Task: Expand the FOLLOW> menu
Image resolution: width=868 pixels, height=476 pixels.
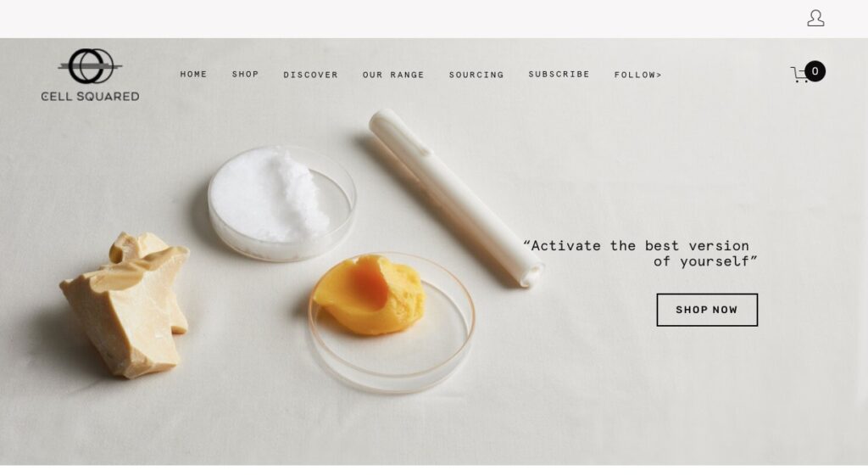Action: tap(637, 75)
